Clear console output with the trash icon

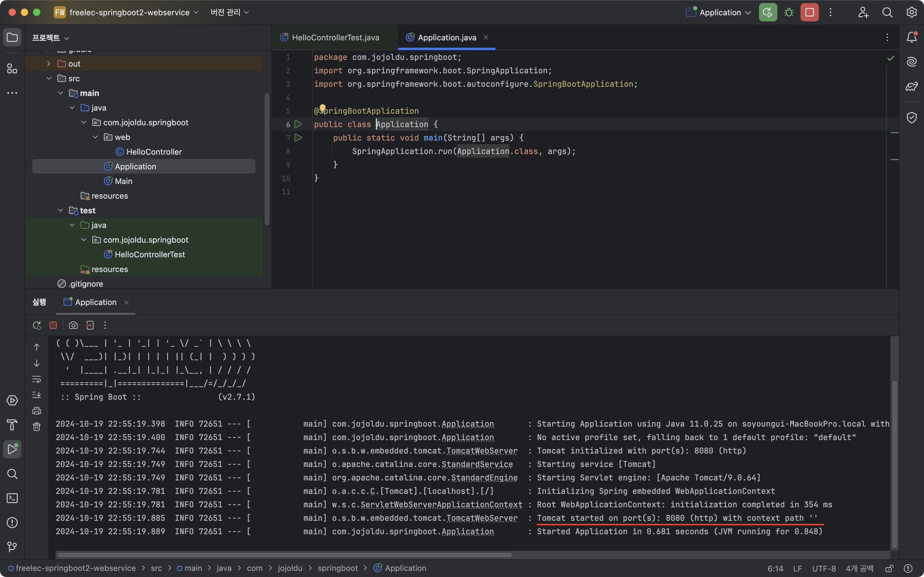pos(37,427)
